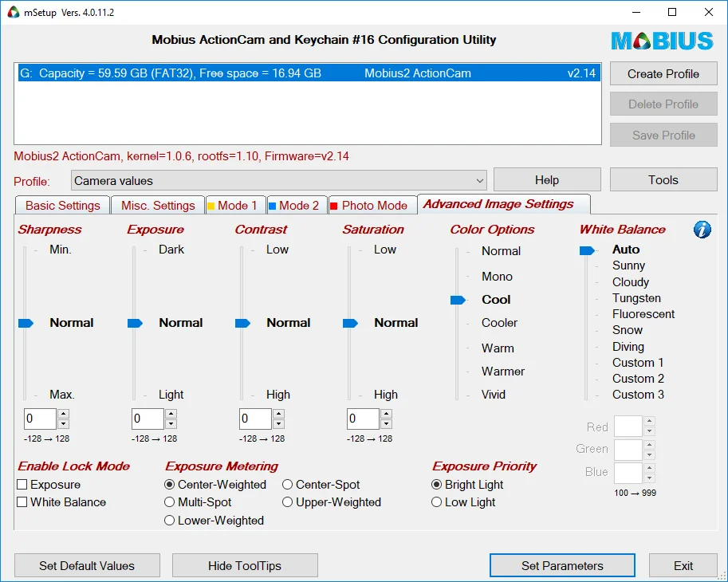Click the Normal color option label
728x582 pixels.
pyautogui.click(x=501, y=251)
